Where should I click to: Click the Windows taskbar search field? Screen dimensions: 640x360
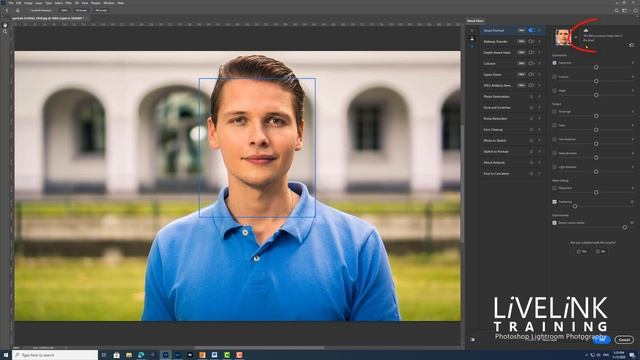(55, 355)
